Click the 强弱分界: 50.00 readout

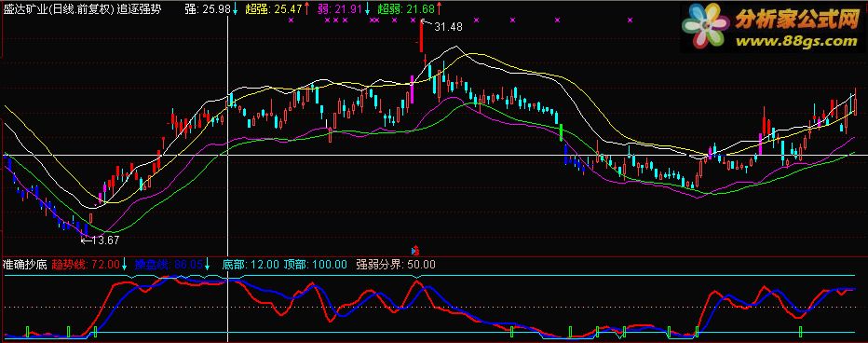(395, 265)
